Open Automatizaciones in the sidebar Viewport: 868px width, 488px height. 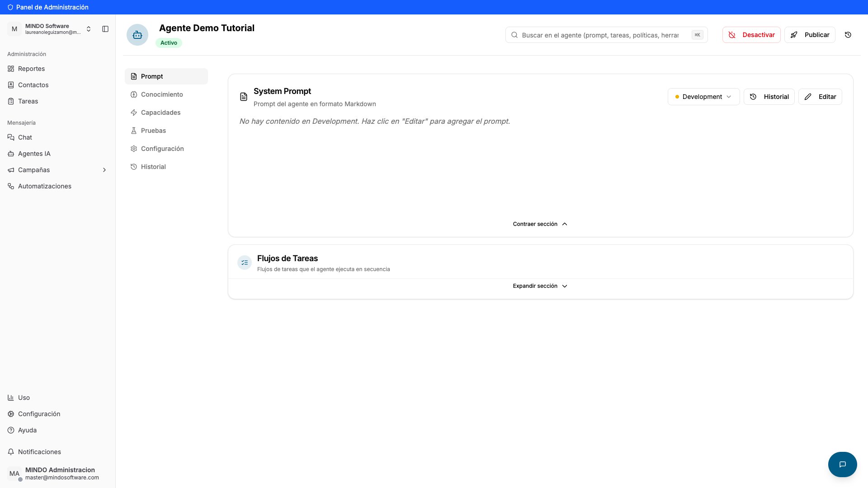click(x=58, y=186)
